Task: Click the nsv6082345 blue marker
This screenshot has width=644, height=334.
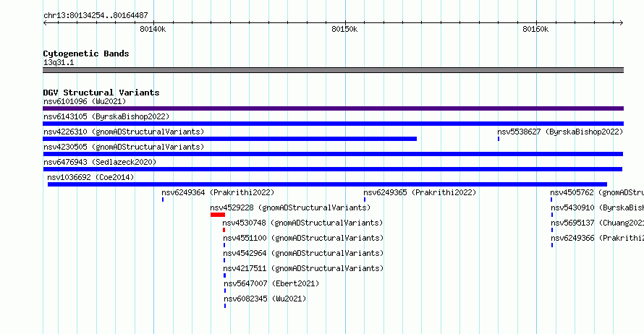Action: point(225,306)
